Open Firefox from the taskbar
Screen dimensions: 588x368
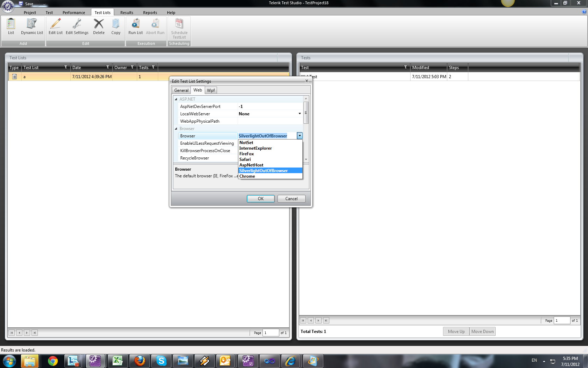(140, 361)
